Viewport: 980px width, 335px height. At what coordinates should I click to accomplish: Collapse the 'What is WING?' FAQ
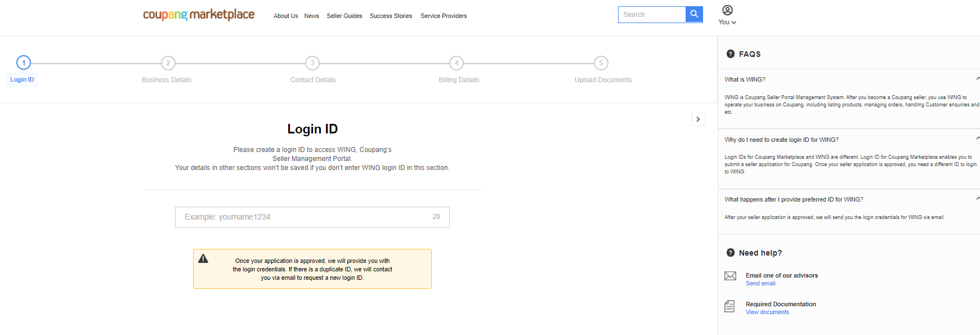pos(977,79)
